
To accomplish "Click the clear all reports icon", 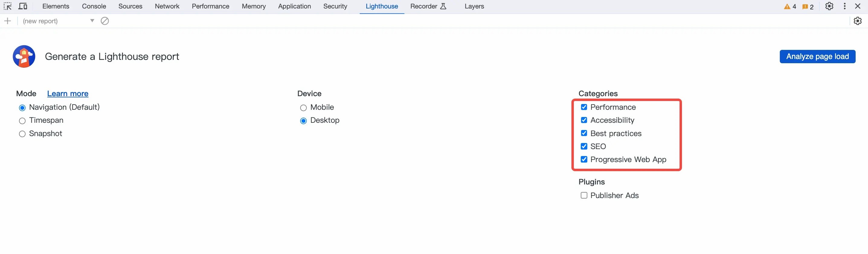I will click(x=105, y=21).
